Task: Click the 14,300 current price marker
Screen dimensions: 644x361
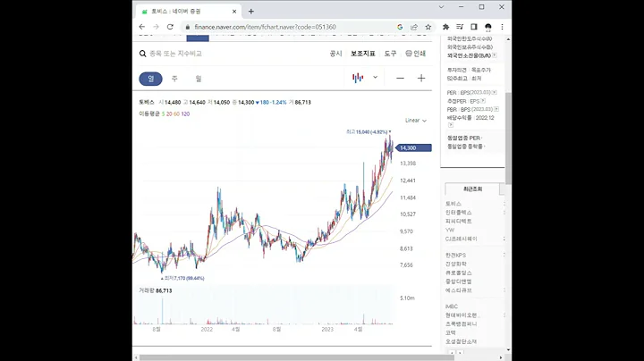Action: coord(413,148)
